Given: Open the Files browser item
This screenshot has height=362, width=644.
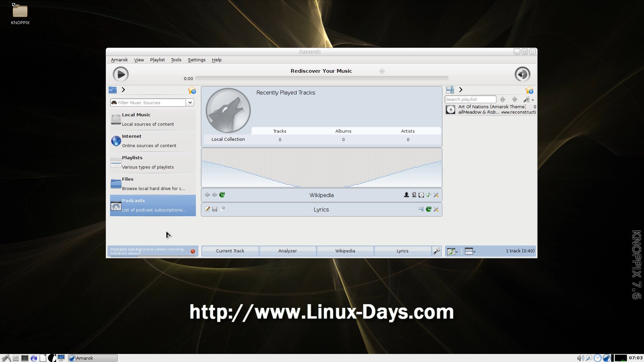Looking at the screenshot, I should pos(153,184).
